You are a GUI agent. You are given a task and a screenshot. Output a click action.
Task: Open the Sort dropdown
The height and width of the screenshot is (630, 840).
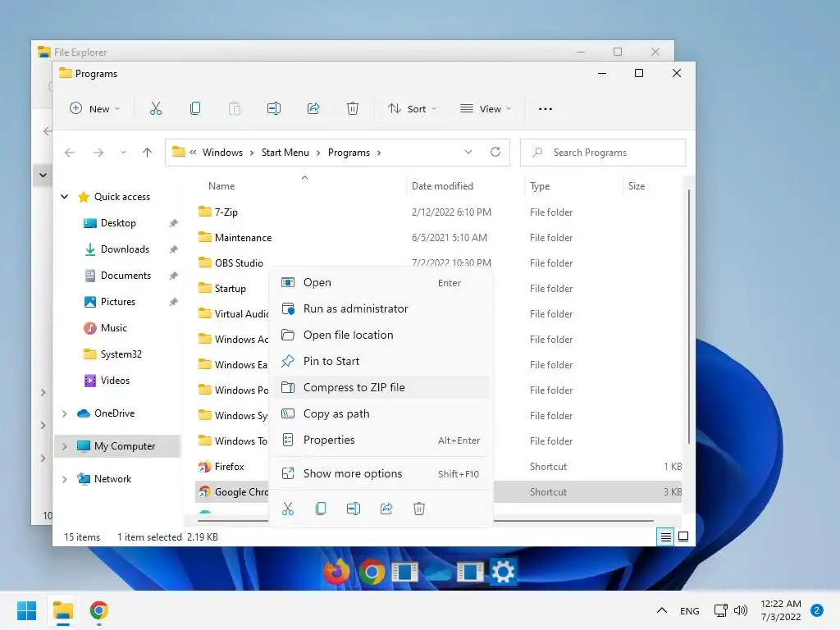413,109
